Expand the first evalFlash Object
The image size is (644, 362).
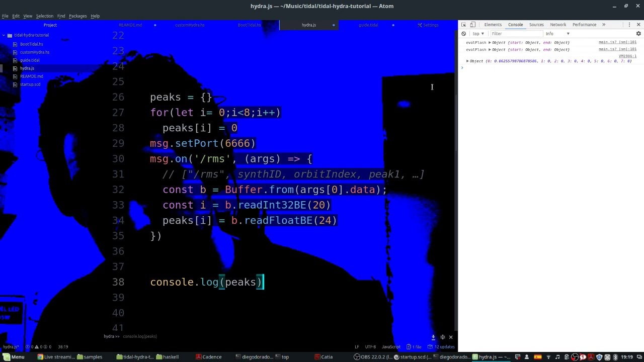490,43
